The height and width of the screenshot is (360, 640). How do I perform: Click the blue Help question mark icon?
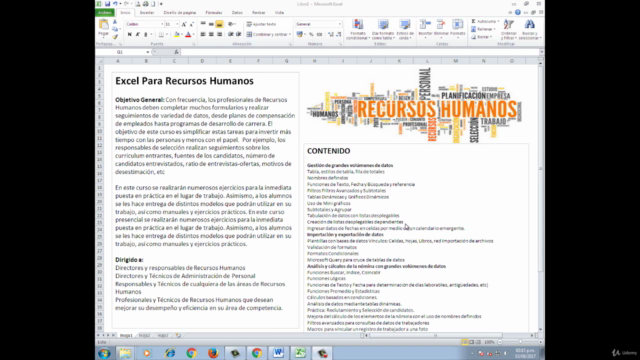(518, 13)
